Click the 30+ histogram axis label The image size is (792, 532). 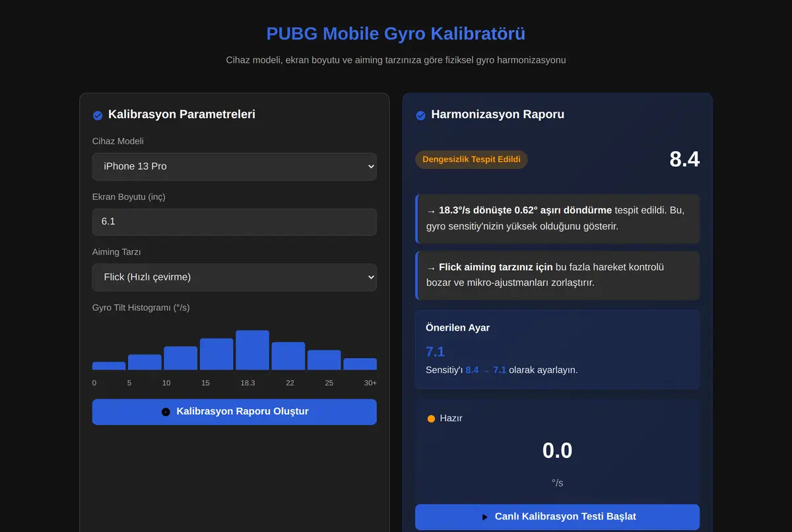[370, 383]
